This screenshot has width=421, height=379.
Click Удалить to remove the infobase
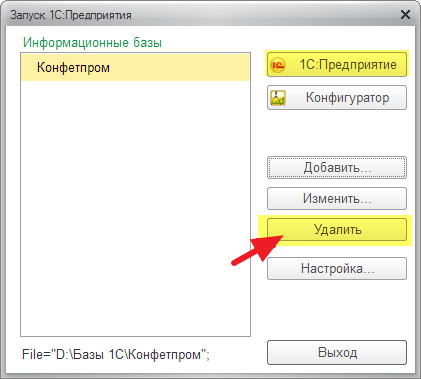(337, 230)
